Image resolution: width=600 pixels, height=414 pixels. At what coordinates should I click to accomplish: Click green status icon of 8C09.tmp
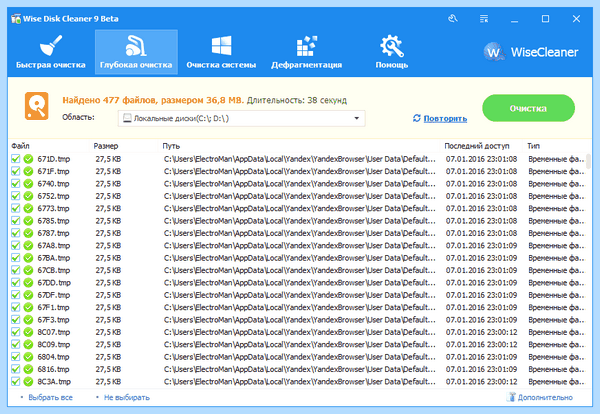tap(28, 344)
